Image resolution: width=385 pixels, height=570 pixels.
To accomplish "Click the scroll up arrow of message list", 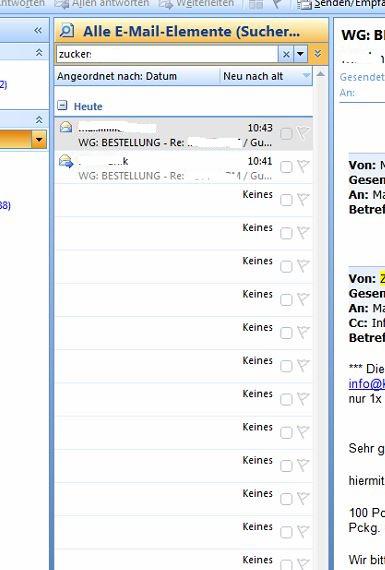I will tap(320, 74).
